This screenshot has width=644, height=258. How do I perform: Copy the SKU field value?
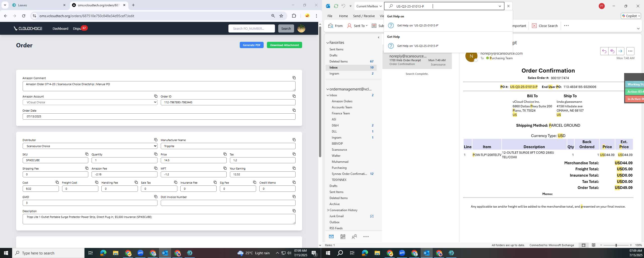click(87, 154)
